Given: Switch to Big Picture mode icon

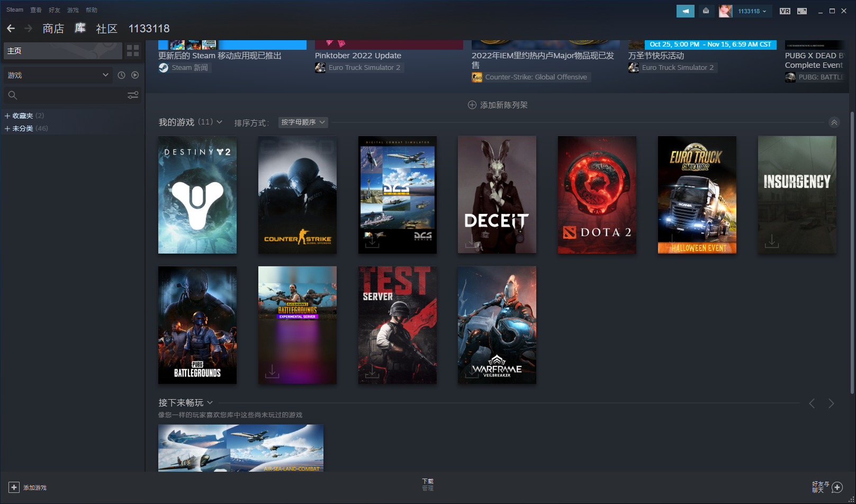Looking at the screenshot, I should coord(802,11).
